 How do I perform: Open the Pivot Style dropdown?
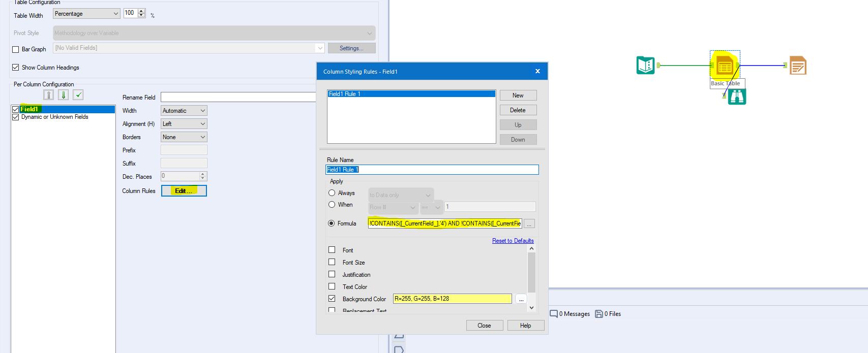click(x=214, y=33)
